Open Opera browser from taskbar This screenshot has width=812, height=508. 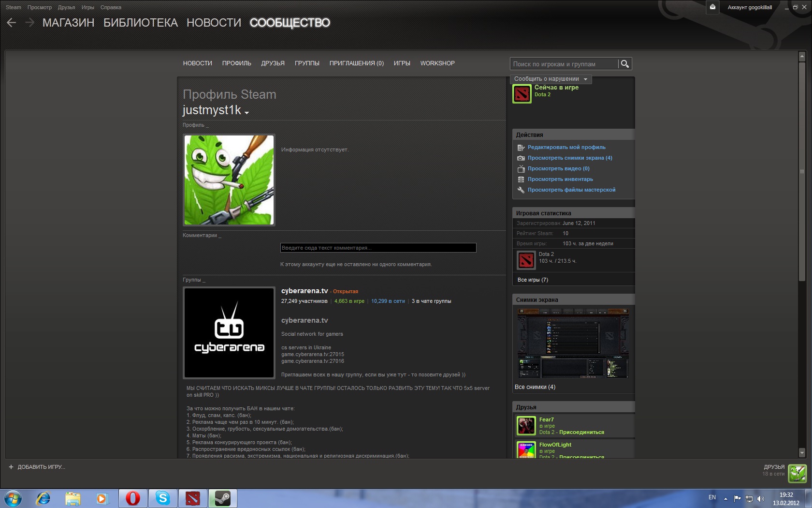click(x=133, y=498)
